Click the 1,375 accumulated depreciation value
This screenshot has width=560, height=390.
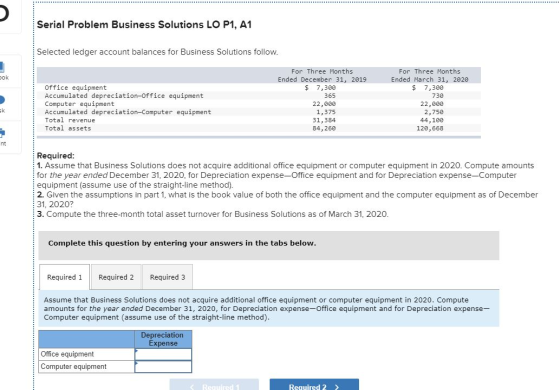pos(326,112)
